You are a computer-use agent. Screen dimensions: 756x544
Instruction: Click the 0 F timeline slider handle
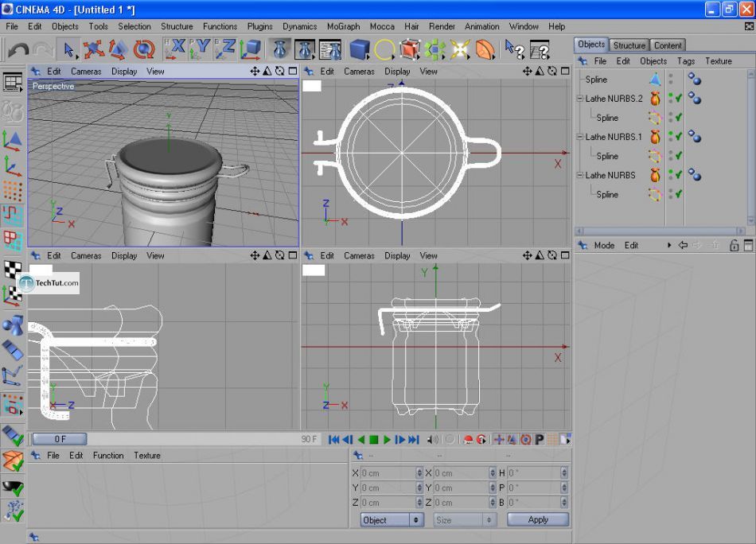60,439
